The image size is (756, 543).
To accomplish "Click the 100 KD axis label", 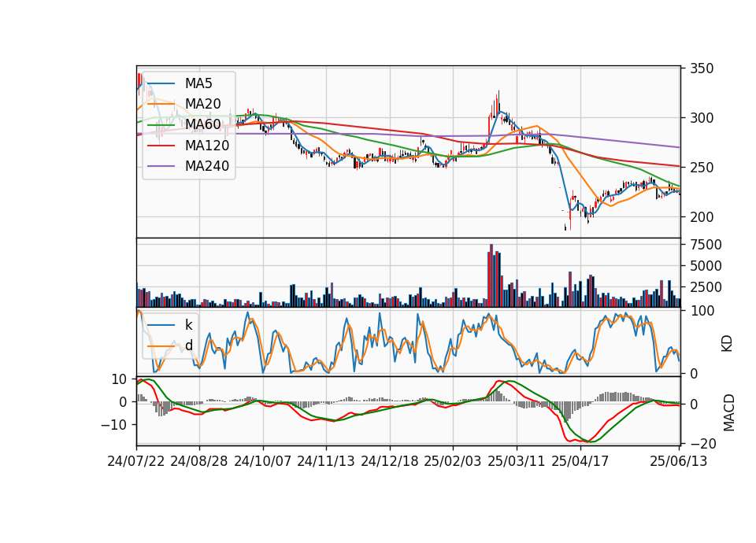I will click(x=702, y=311).
